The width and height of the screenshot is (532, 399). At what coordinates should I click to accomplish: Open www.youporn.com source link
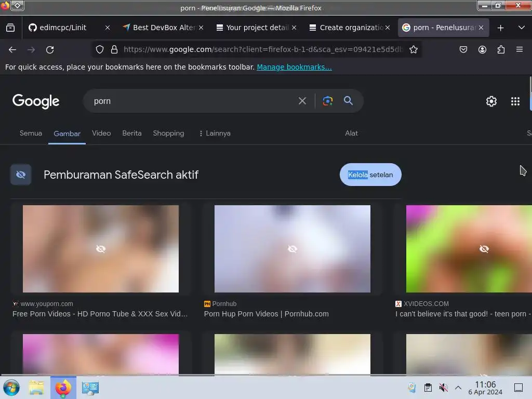[x=46, y=304]
